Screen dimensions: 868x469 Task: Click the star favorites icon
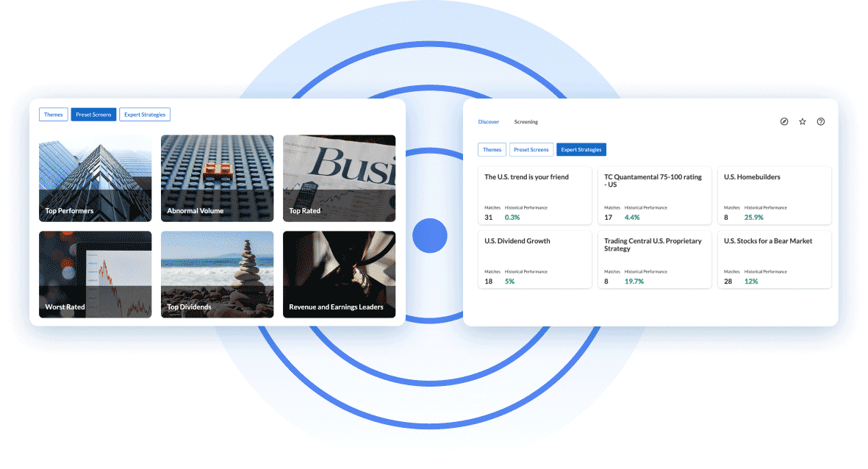[802, 121]
